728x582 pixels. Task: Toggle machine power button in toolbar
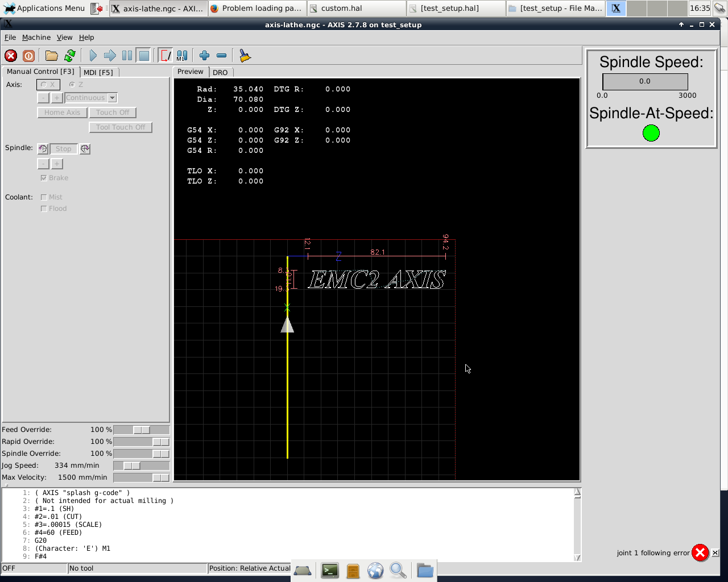28,56
